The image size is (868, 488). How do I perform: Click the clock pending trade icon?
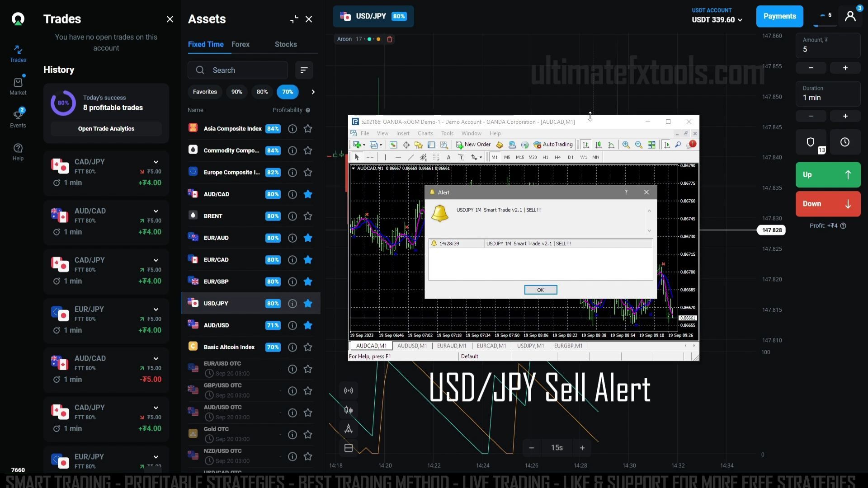pos(845,142)
